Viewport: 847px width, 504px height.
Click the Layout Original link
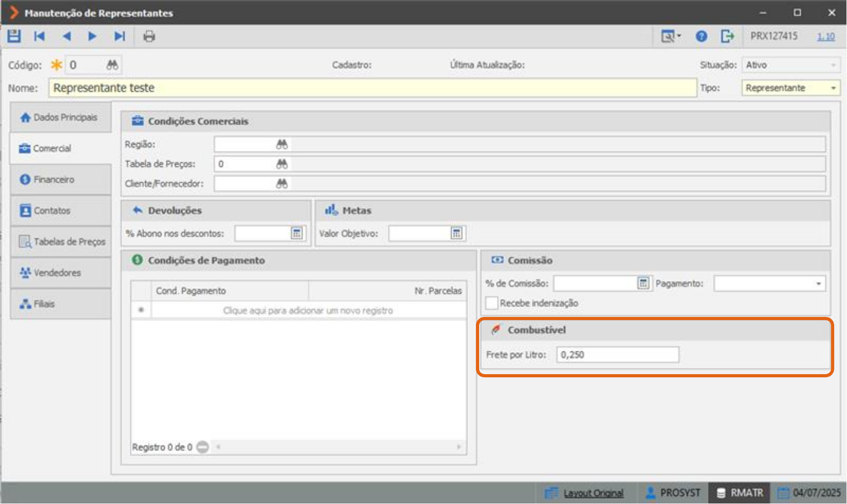[x=593, y=493]
